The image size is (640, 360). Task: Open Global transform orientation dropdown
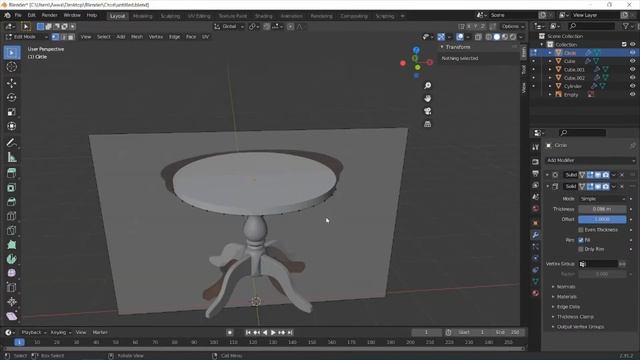click(x=229, y=27)
